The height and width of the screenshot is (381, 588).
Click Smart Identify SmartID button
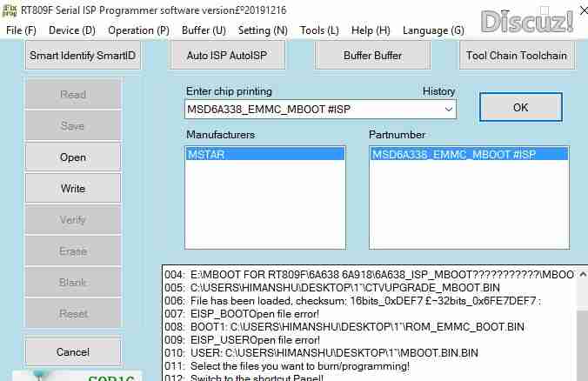point(83,56)
